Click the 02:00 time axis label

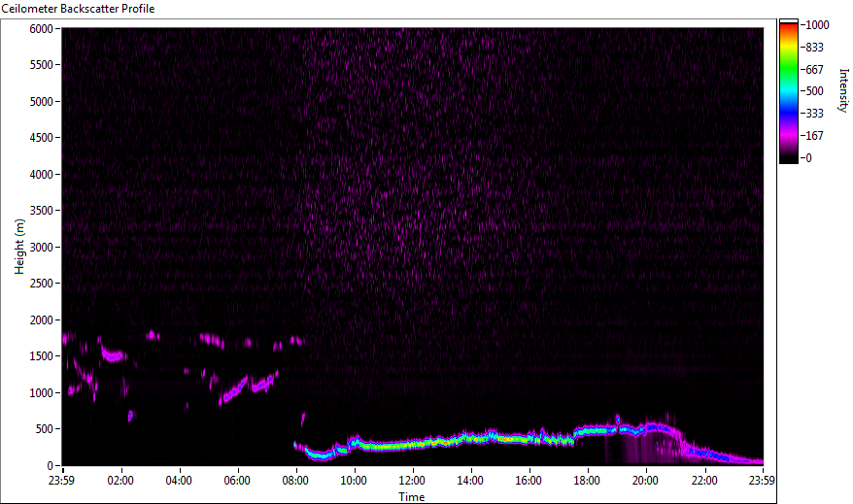tap(120, 481)
